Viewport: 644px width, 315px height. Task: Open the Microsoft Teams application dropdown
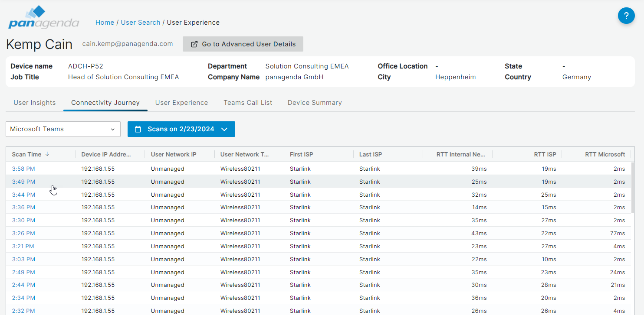pos(63,129)
